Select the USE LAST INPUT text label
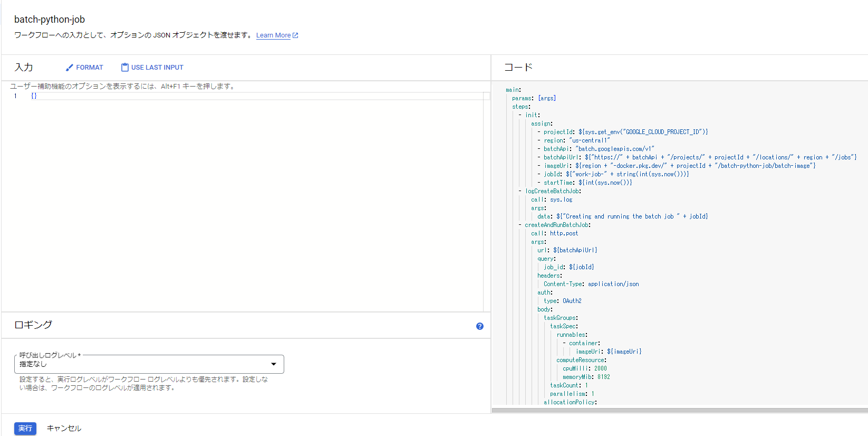 (157, 68)
